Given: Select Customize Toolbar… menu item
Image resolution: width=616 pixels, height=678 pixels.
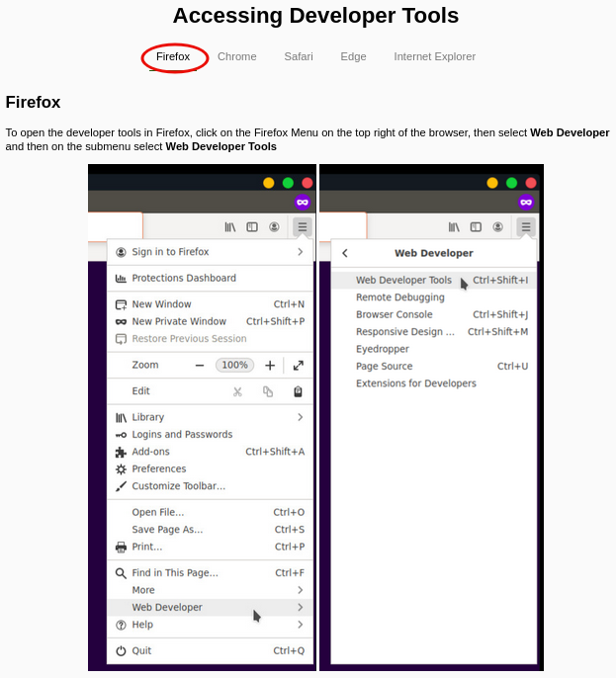Looking at the screenshot, I should tap(210, 486).
